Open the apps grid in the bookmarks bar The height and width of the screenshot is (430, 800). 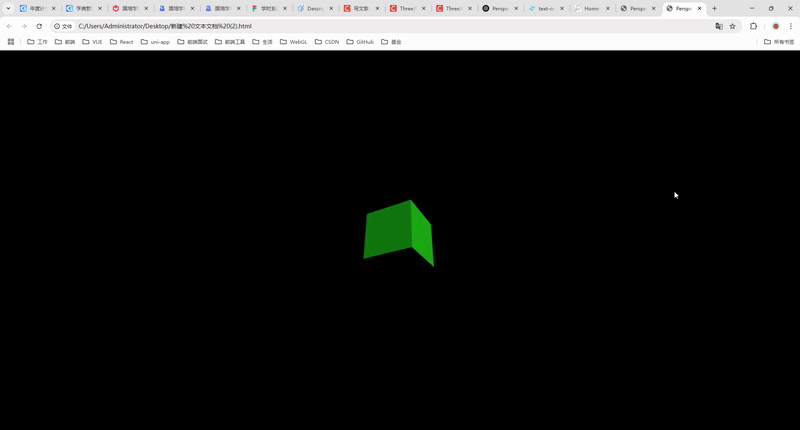tap(11, 42)
